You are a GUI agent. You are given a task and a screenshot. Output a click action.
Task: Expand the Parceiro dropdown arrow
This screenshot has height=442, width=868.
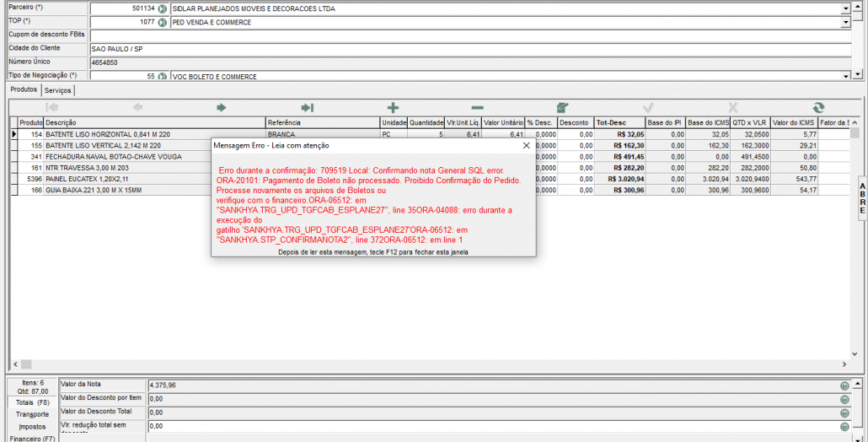click(845, 8)
